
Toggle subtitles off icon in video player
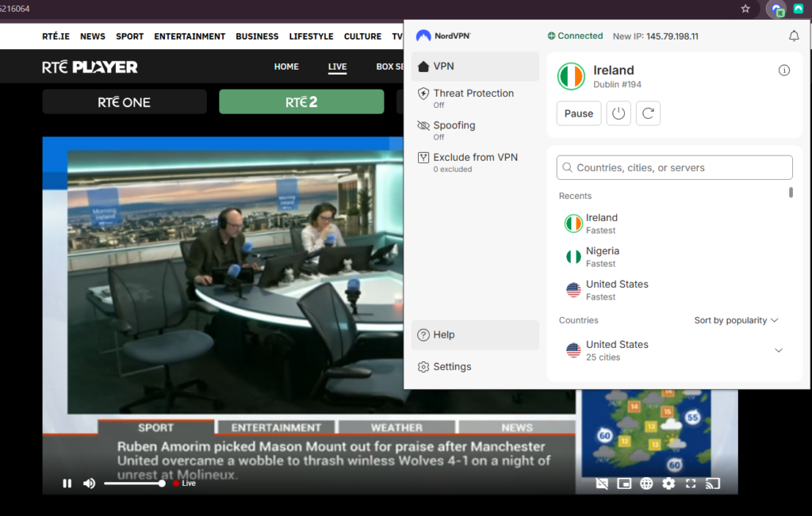(602, 484)
